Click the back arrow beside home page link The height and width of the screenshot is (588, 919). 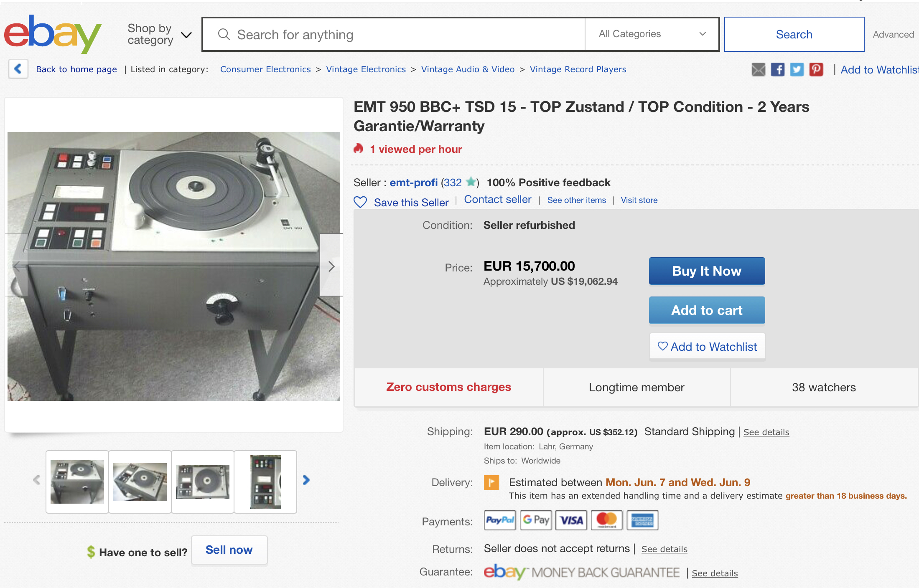click(18, 69)
